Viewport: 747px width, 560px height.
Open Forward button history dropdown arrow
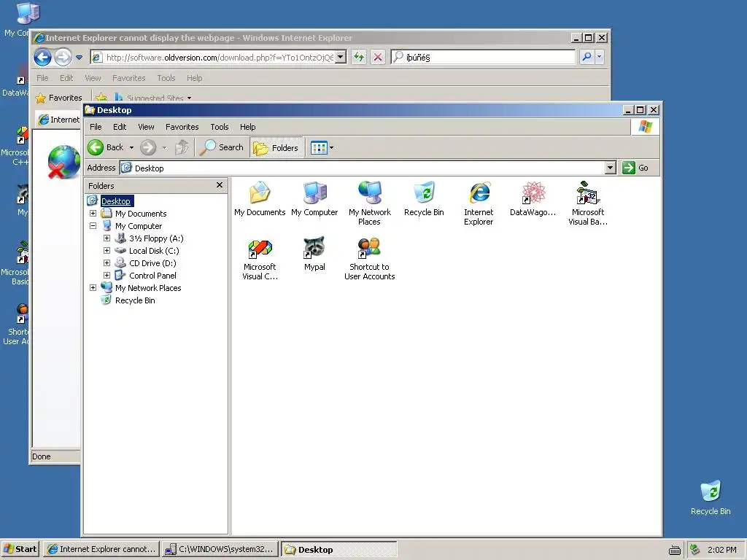(x=164, y=147)
